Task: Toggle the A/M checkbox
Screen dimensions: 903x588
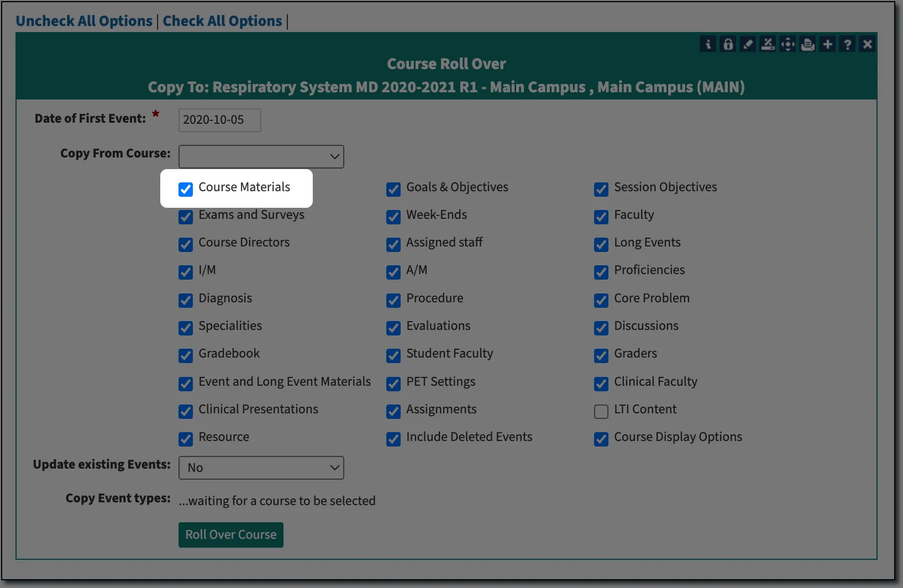Action: 393,272
